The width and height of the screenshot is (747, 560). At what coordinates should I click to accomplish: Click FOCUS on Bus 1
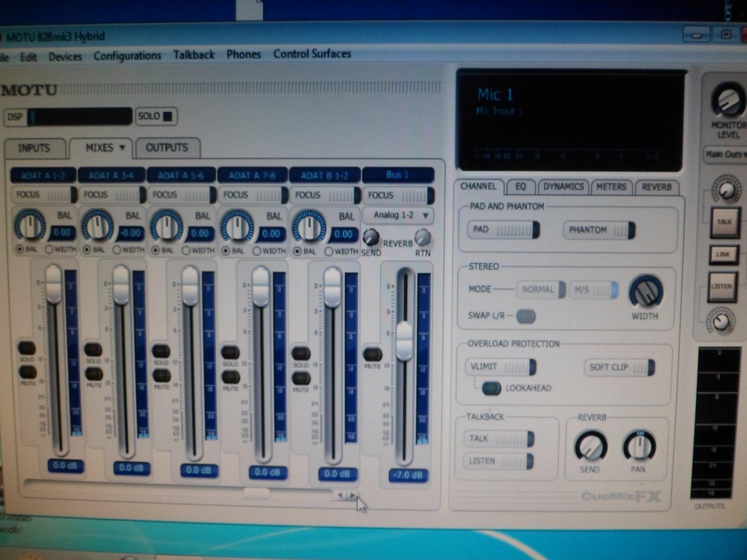pyautogui.click(x=398, y=196)
